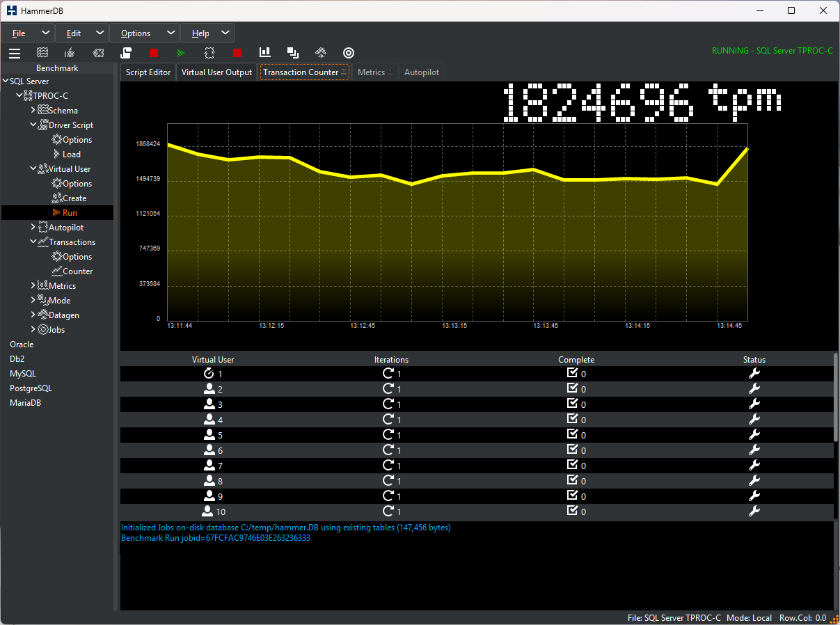Click the orange icon in the status bar

[x=834, y=618]
